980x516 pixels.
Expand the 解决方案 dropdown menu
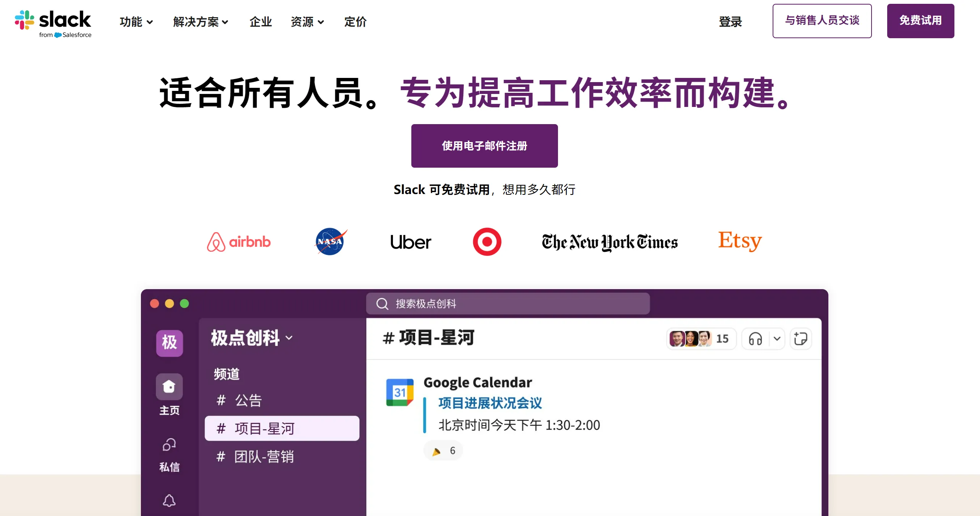pyautogui.click(x=201, y=22)
